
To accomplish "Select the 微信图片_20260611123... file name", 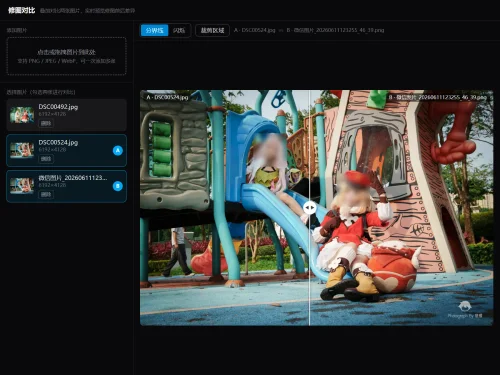I will (73, 178).
